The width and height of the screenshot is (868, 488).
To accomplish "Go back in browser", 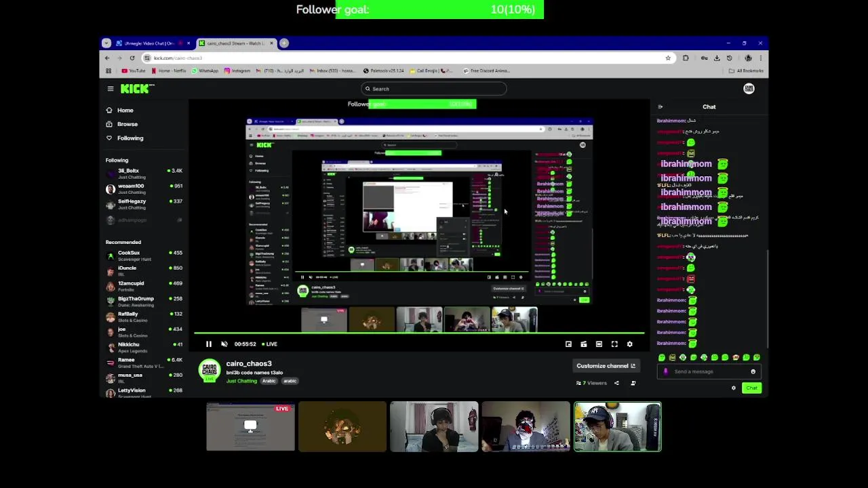I will pyautogui.click(x=107, y=58).
